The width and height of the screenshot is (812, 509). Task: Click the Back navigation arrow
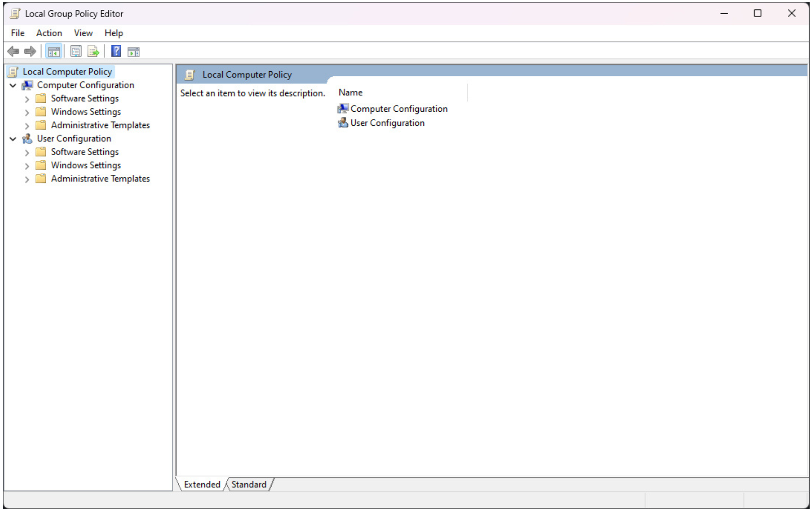point(13,51)
